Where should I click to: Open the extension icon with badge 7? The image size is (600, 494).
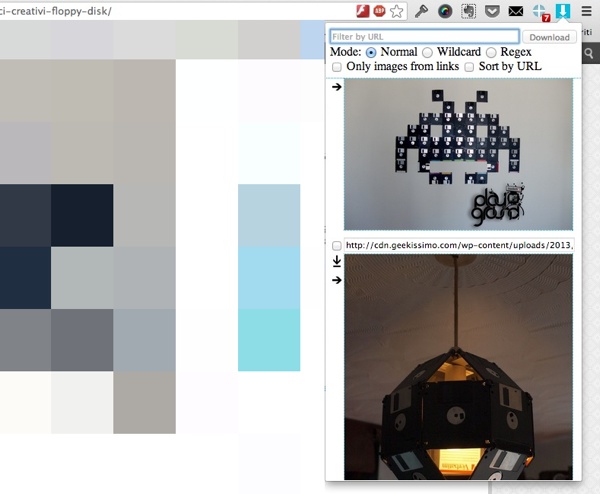tap(541, 12)
